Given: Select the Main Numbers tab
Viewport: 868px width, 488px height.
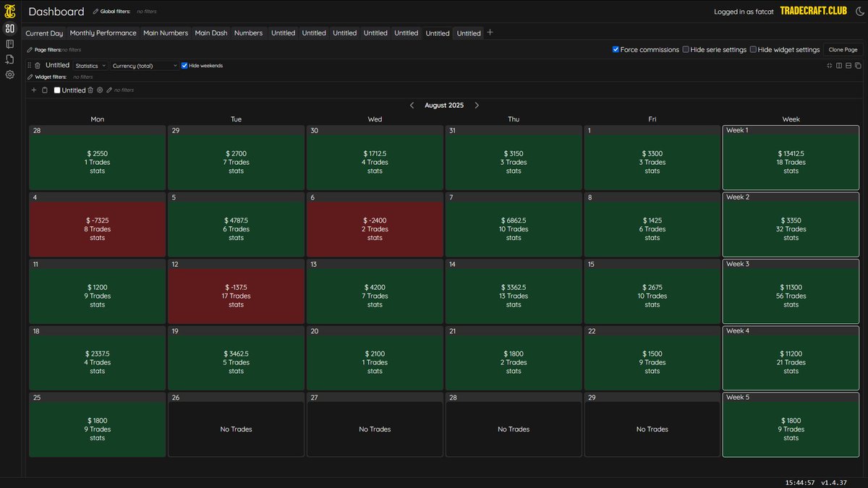Looking at the screenshot, I should tap(166, 33).
